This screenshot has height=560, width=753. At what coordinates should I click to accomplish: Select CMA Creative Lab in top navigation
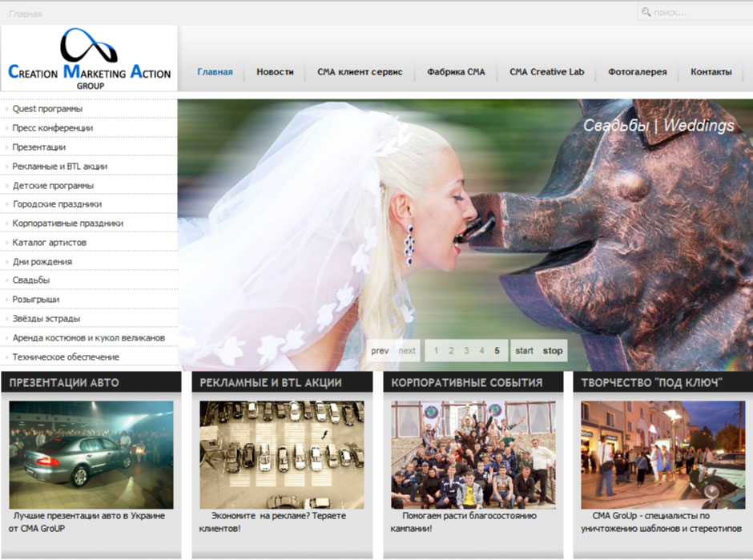pyautogui.click(x=546, y=72)
